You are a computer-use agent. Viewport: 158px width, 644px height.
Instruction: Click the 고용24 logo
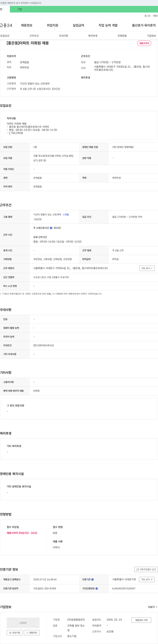6,25
